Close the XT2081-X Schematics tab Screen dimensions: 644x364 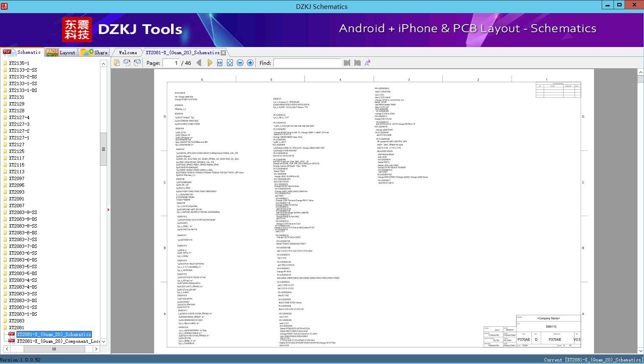click(223, 53)
